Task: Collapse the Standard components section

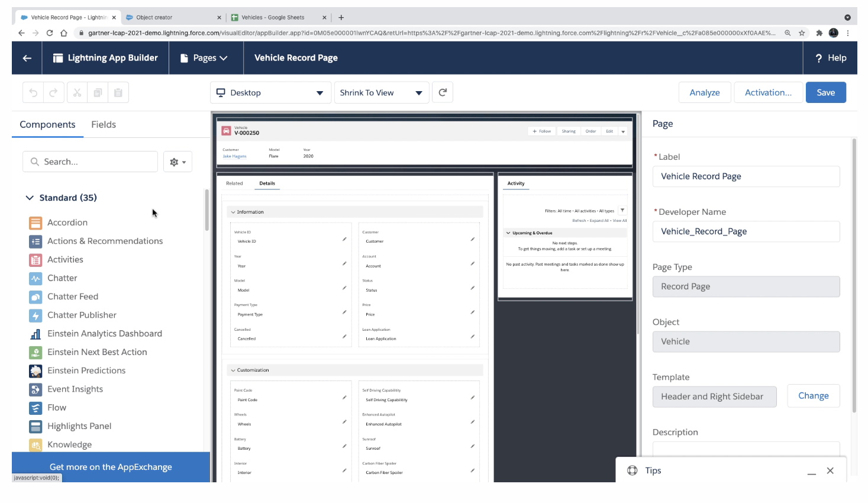Action: [30, 198]
